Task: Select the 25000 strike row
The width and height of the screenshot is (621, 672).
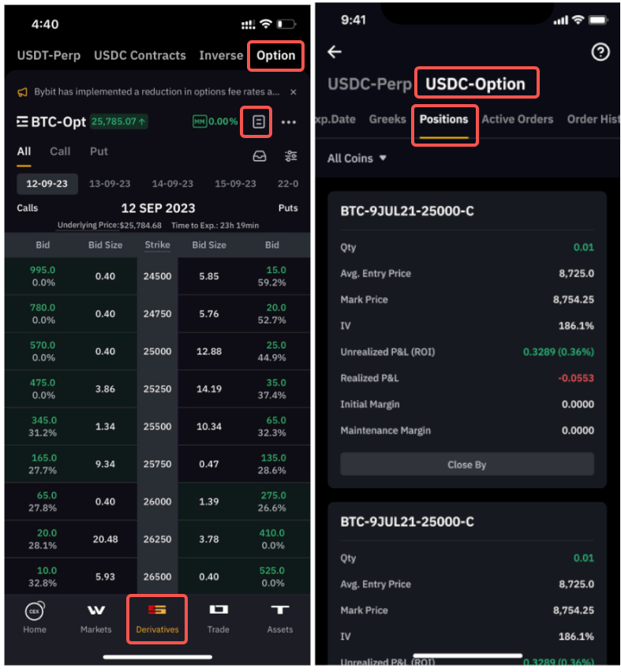Action: tap(157, 351)
